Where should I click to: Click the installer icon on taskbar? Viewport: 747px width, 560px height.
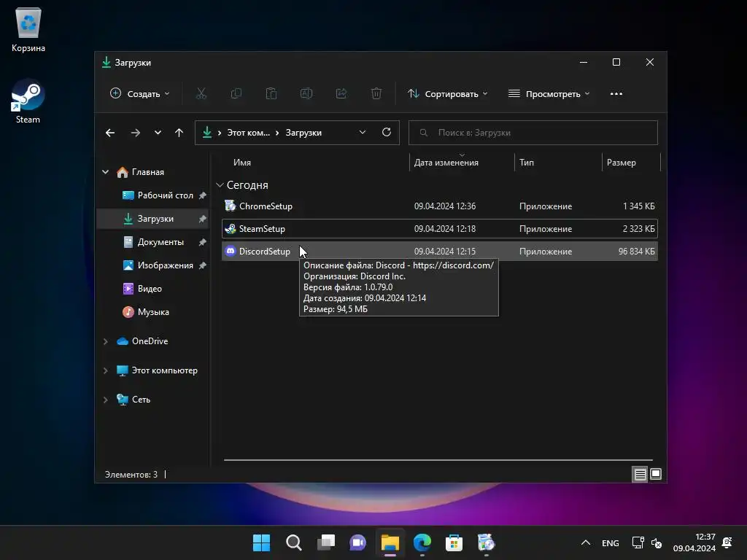click(487, 542)
